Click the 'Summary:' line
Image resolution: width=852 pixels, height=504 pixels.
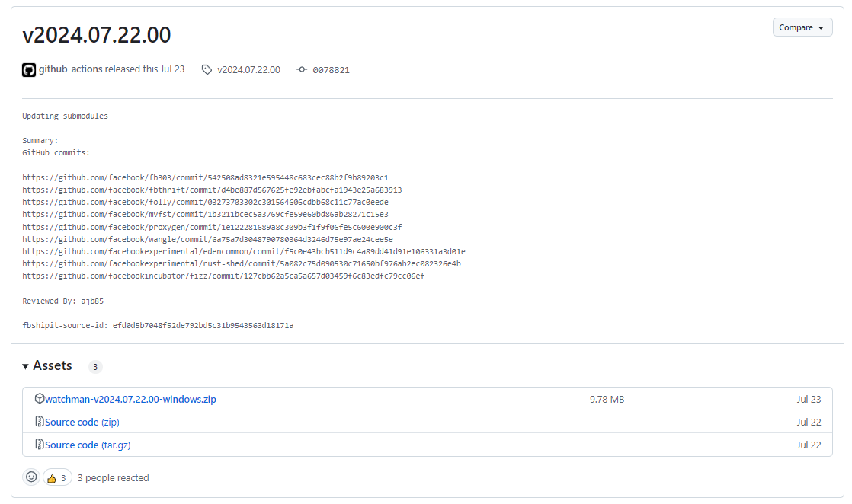[40, 141]
